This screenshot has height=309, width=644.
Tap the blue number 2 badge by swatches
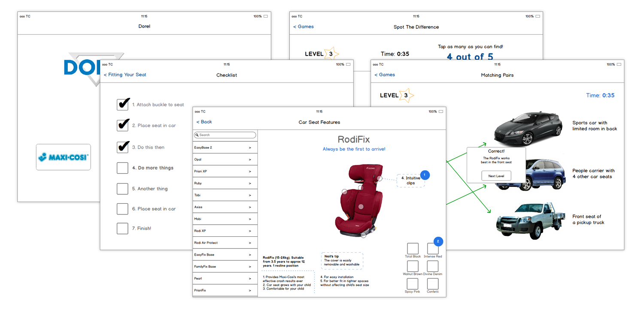[x=438, y=242]
